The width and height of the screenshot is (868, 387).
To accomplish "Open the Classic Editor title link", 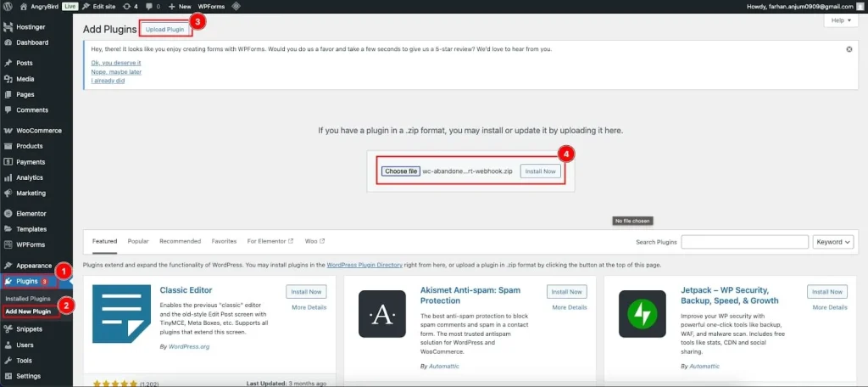I will 186,290.
